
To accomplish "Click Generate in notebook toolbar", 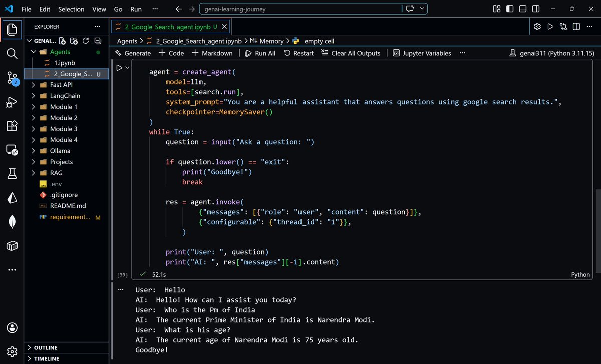I will click(x=133, y=53).
